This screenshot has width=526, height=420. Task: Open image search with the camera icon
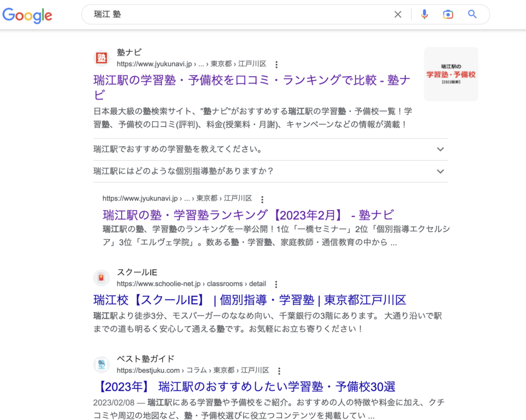click(x=448, y=14)
